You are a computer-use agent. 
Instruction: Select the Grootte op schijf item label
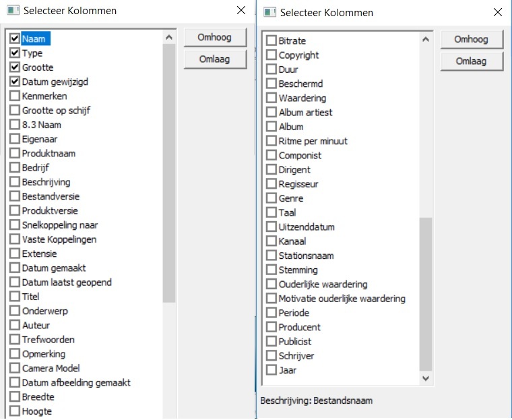tap(56, 111)
